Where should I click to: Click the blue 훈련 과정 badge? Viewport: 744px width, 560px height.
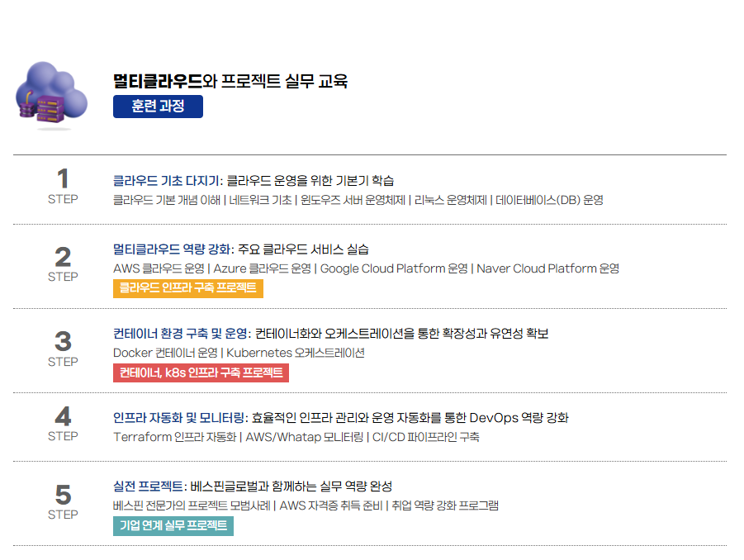click(158, 107)
